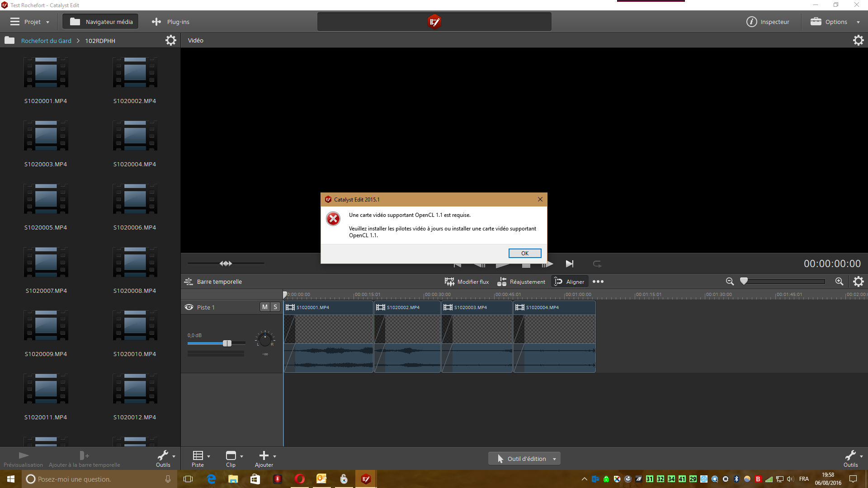Screen dimensions: 868x488
Task: Open the Inspecteur panel
Action: point(768,22)
